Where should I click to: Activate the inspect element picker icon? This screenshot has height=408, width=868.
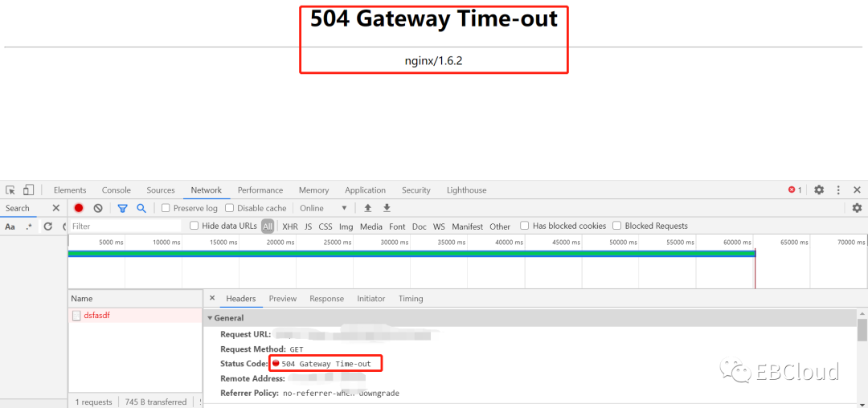(10, 190)
